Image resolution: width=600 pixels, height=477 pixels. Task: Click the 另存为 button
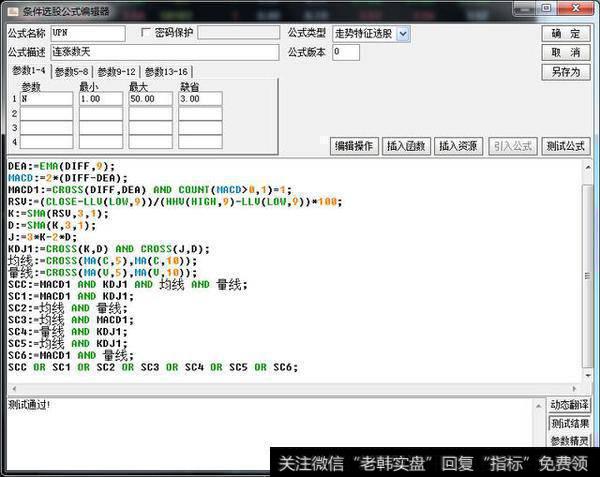click(x=566, y=72)
